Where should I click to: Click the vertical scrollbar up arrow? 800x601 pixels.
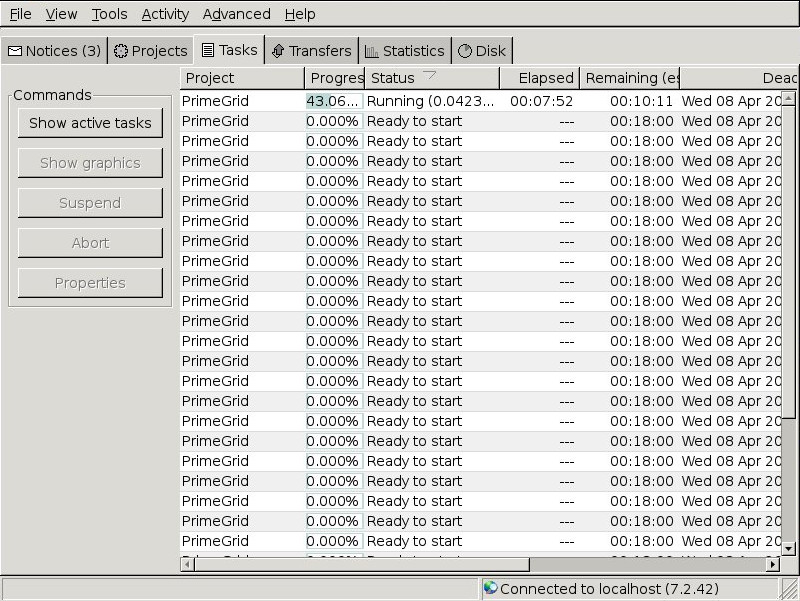tap(788, 98)
